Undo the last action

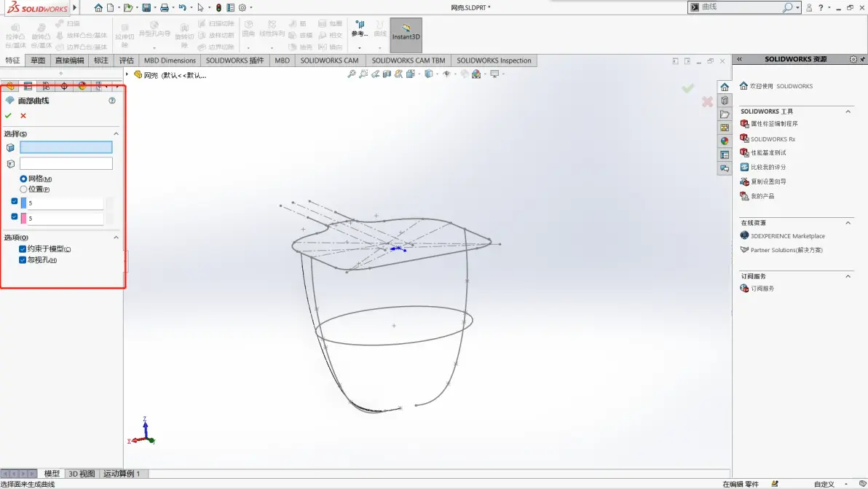(182, 8)
